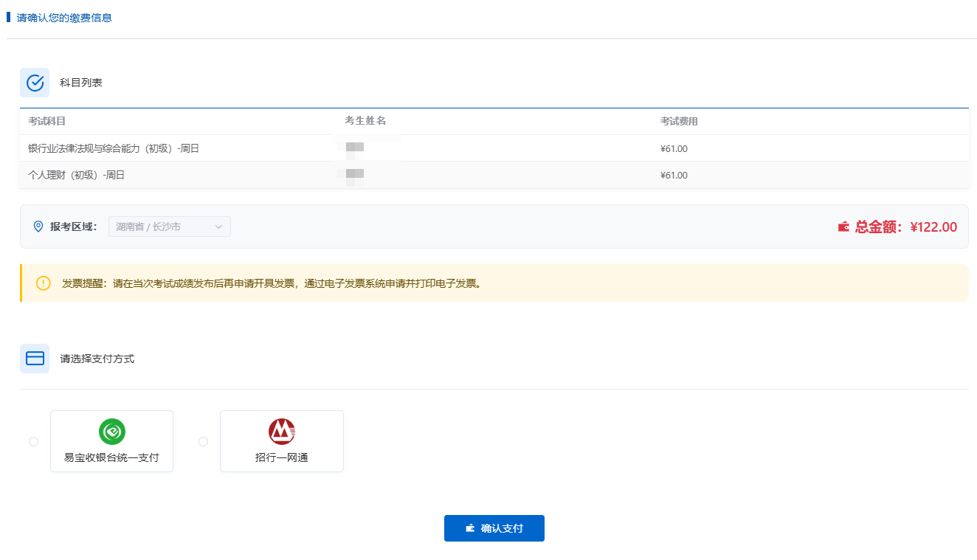This screenshot has width=977, height=560.
Task: Click the red 招行一网通 bank logo
Action: tap(282, 432)
